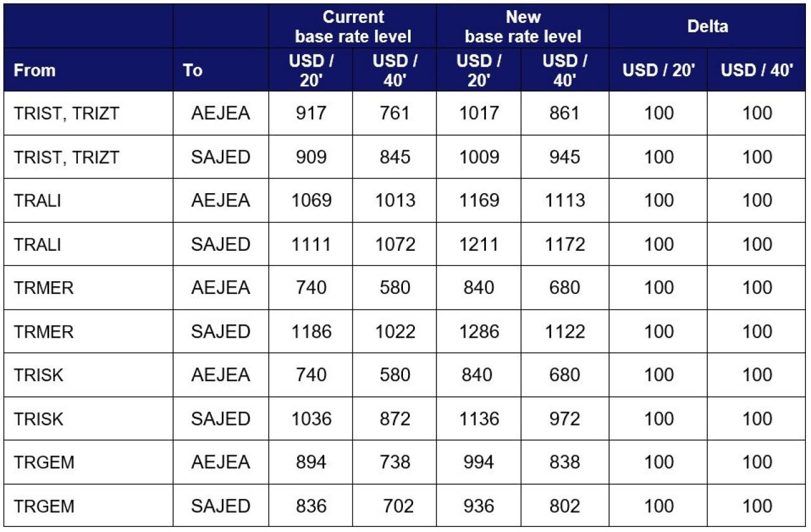811x532 pixels.
Task: Click current rate value 917
Action: [310, 113]
